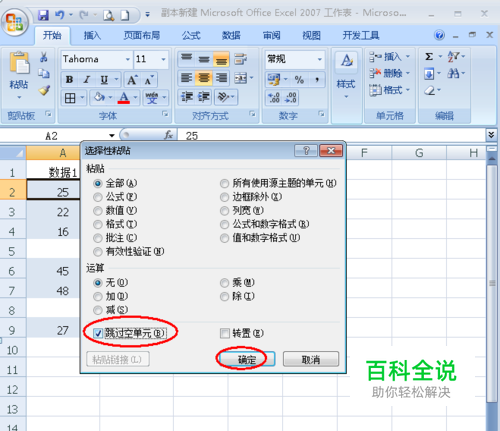
Task: Toggle Italic formatting
Action: coord(87,79)
